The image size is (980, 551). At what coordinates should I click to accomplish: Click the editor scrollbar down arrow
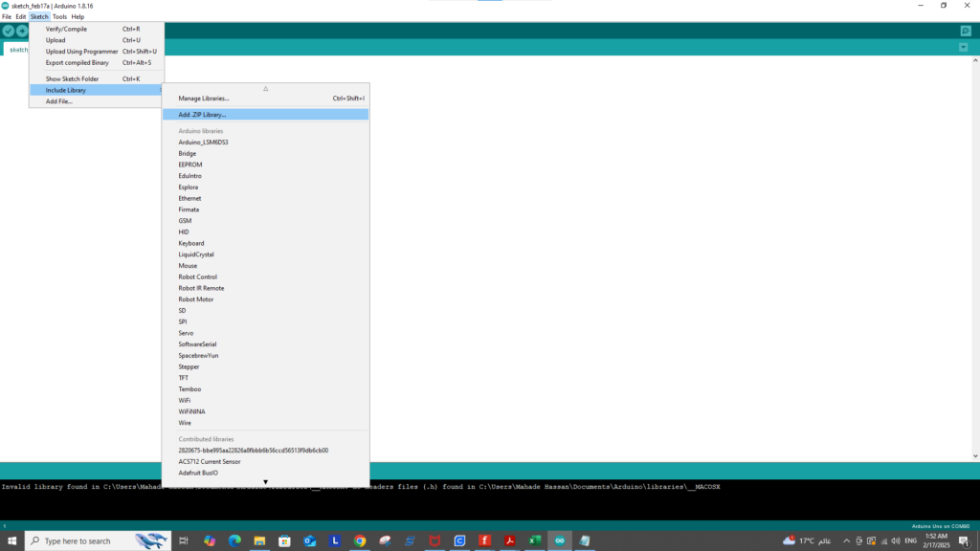tap(975, 456)
